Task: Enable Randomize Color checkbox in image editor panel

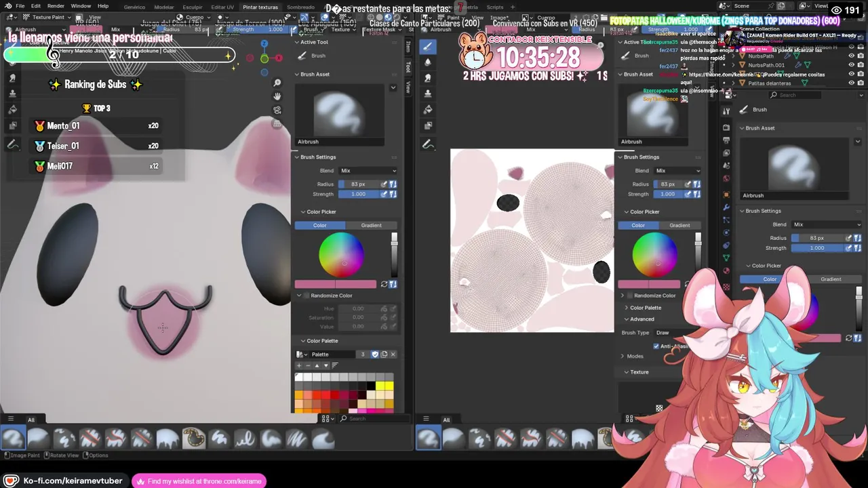Action: (x=630, y=296)
